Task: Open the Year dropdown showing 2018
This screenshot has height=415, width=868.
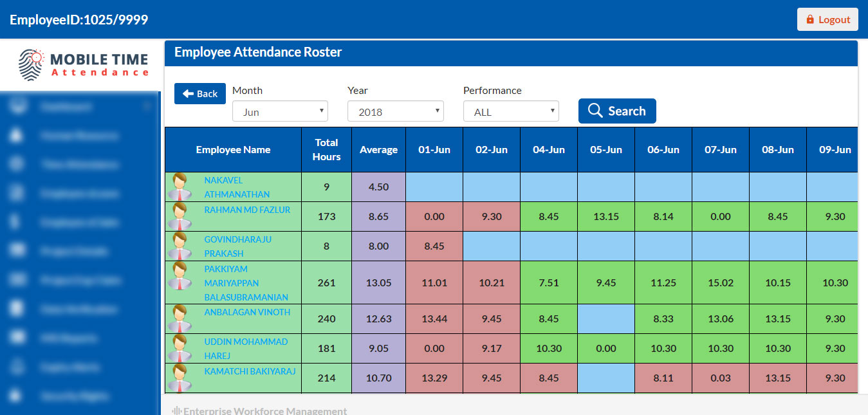Action: 396,111
